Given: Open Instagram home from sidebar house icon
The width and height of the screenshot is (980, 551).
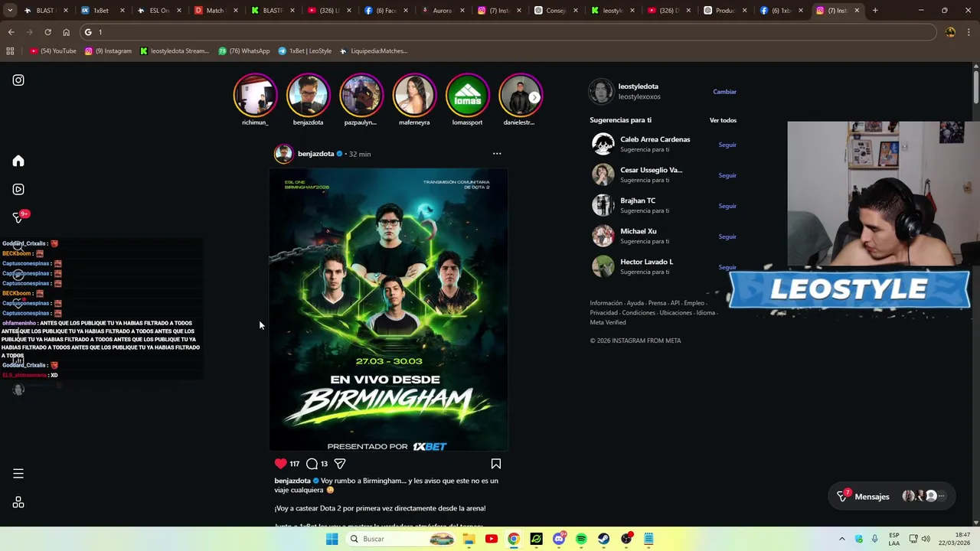Looking at the screenshot, I should point(18,161).
